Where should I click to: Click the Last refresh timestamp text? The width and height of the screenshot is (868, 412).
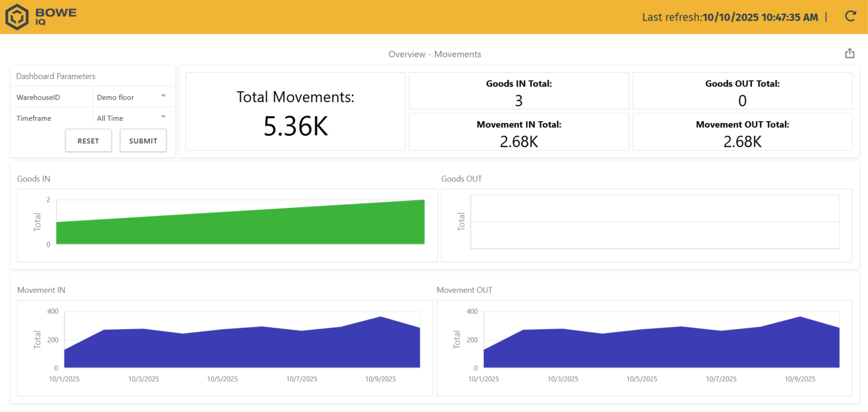point(730,17)
